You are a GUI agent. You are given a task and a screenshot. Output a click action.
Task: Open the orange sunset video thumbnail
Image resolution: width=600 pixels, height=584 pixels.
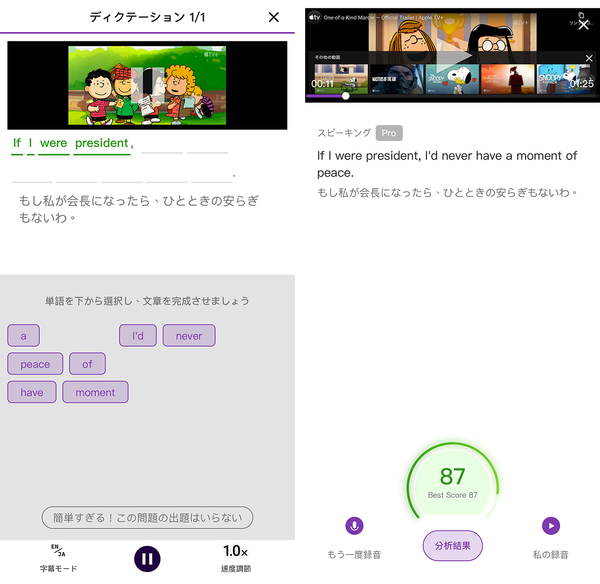508,79
